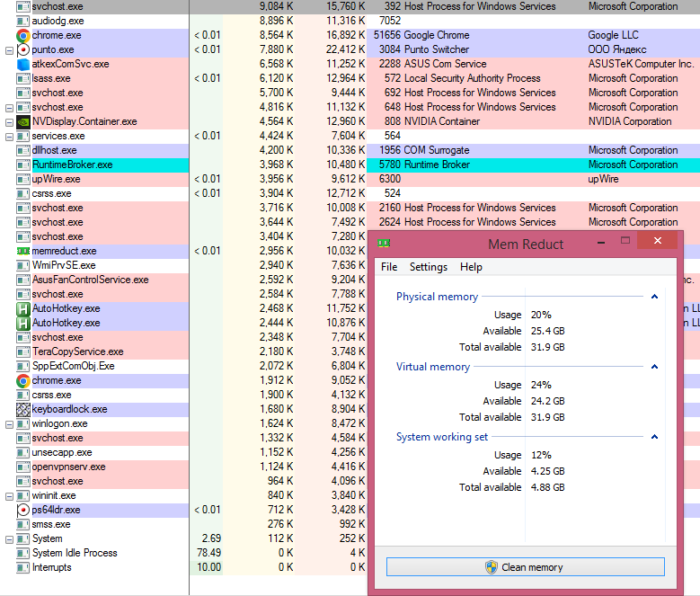
Task: Collapse the System process tree
Action: point(9,539)
